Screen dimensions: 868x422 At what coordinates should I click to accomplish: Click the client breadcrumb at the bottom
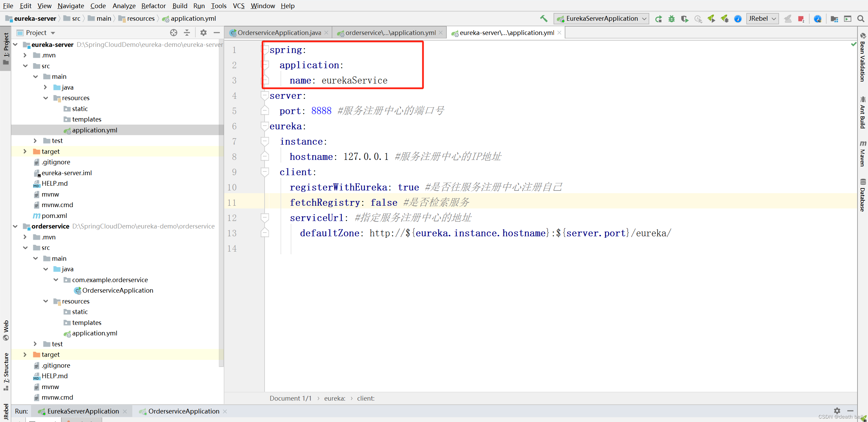(x=366, y=398)
